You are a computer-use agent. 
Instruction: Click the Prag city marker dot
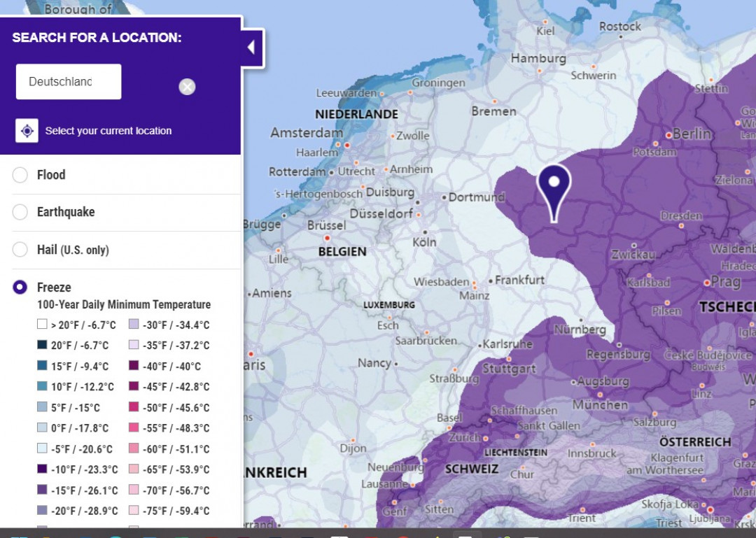point(707,283)
